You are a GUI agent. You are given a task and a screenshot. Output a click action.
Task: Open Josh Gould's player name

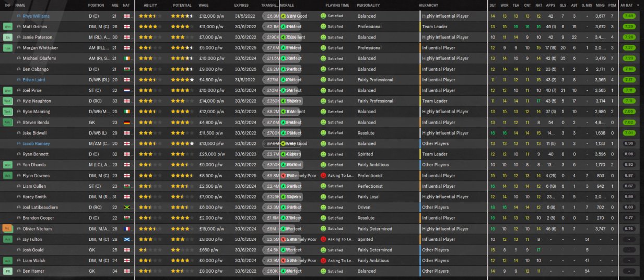(x=34, y=250)
